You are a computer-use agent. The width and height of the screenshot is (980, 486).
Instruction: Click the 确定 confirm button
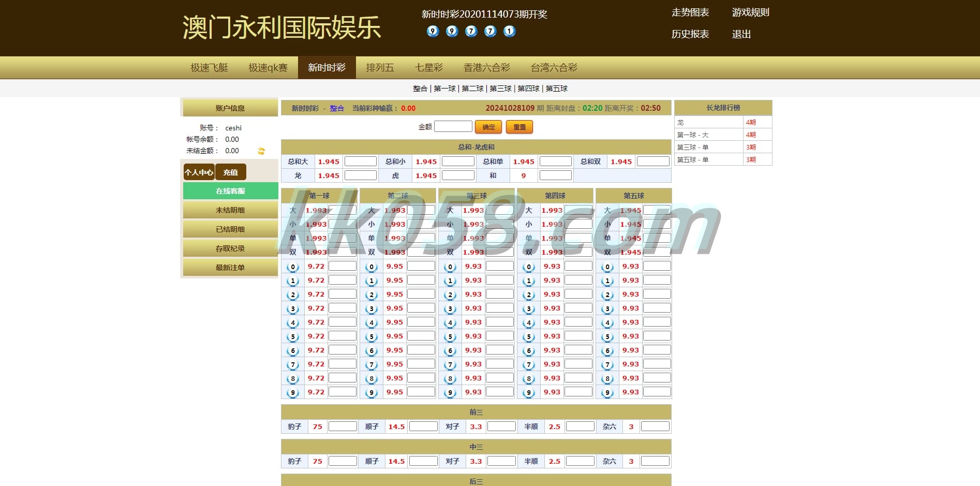tap(488, 127)
